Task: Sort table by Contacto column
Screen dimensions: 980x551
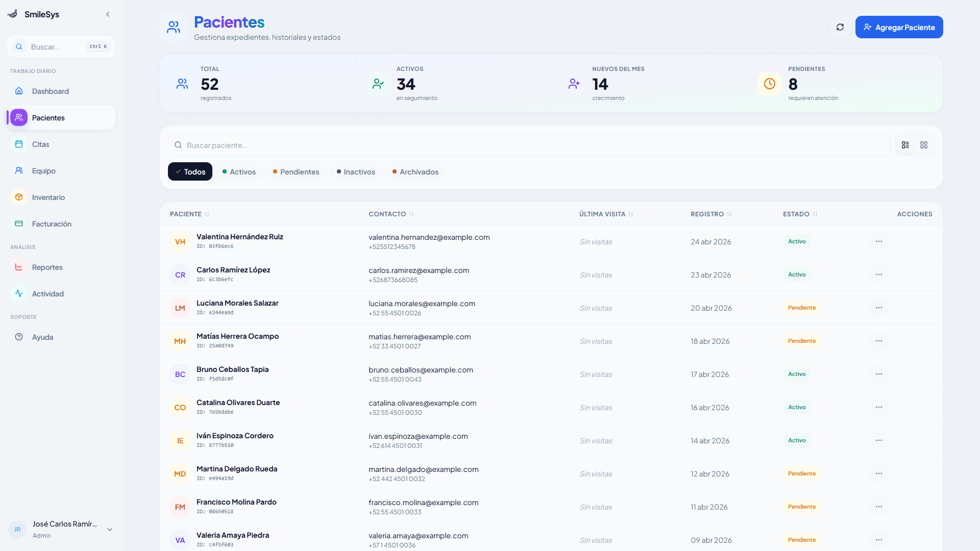Action: (391, 214)
